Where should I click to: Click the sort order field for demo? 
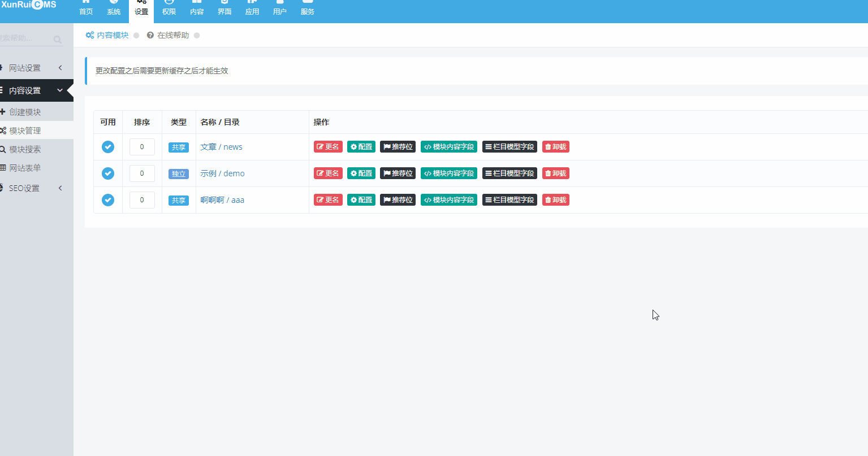tap(142, 173)
